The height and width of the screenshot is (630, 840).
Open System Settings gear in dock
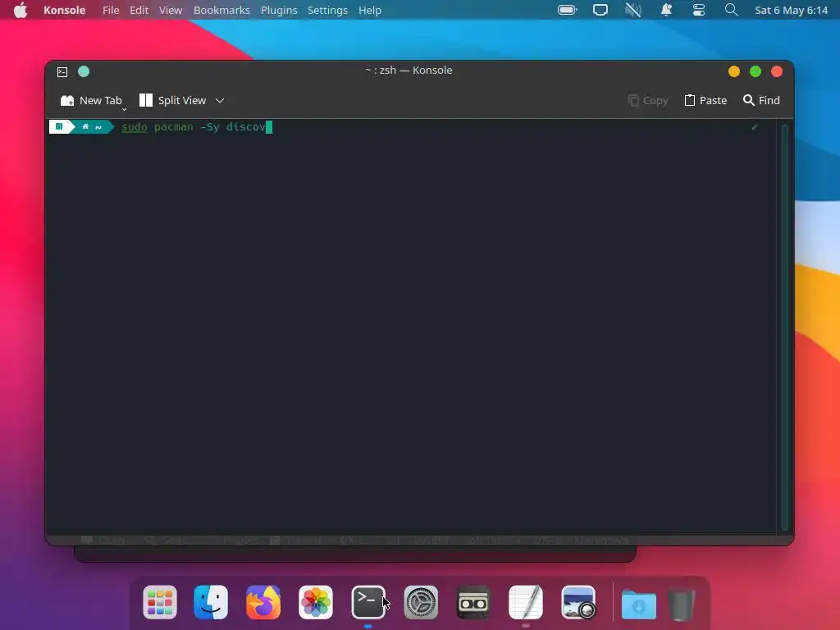(421, 602)
